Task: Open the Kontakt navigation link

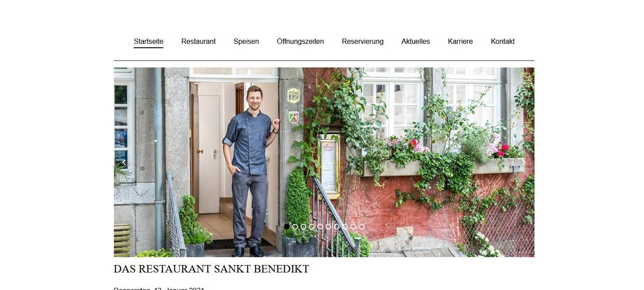Action: pyautogui.click(x=503, y=42)
